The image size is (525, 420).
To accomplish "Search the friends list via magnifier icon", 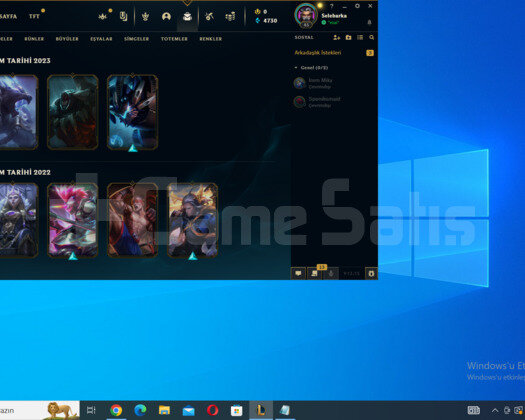I will [x=372, y=38].
